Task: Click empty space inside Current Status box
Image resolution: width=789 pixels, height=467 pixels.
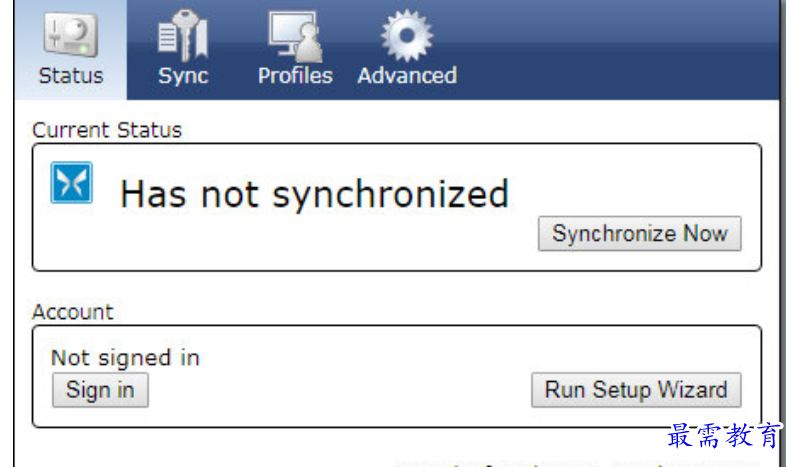Action: 300,245
